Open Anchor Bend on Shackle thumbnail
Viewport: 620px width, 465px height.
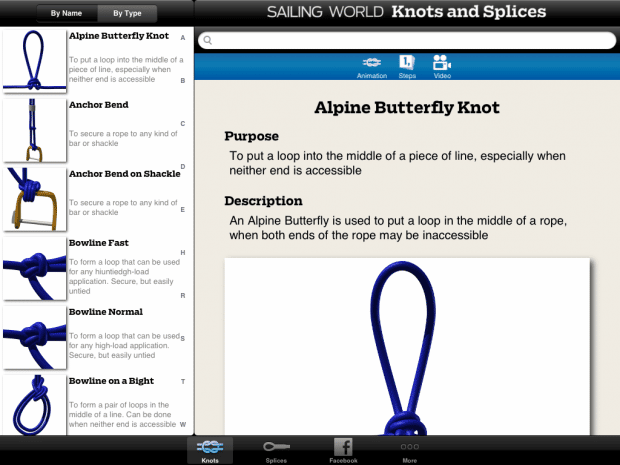[34, 199]
